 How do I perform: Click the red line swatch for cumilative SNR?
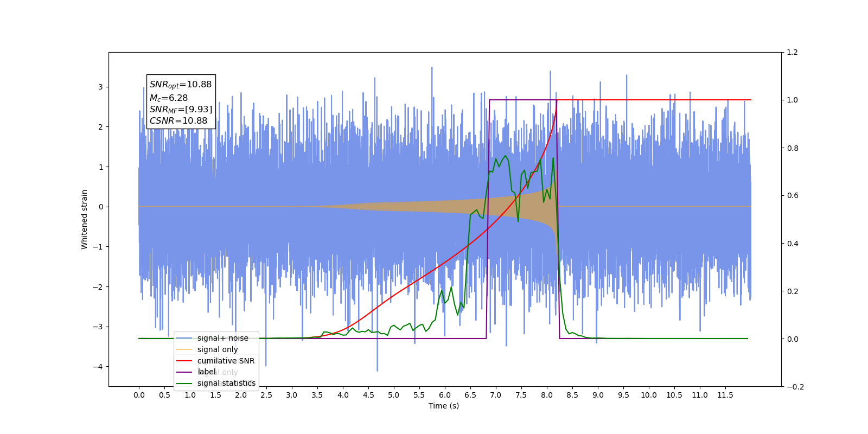click(x=185, y=361)
